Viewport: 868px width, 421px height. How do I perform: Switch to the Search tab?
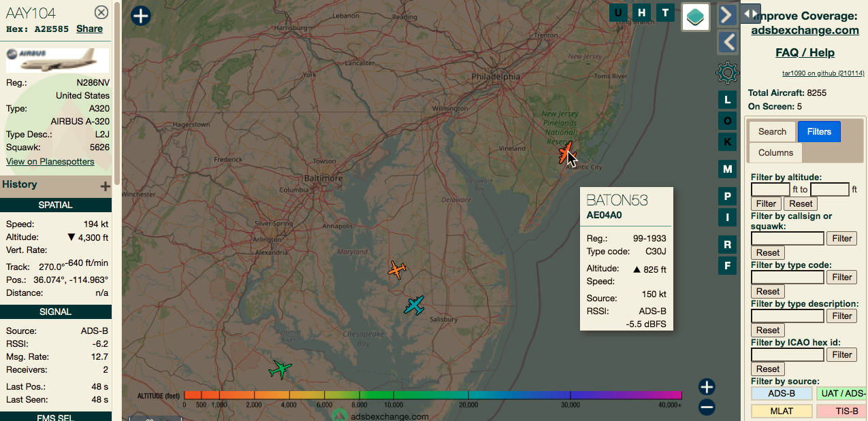point(772,131)
